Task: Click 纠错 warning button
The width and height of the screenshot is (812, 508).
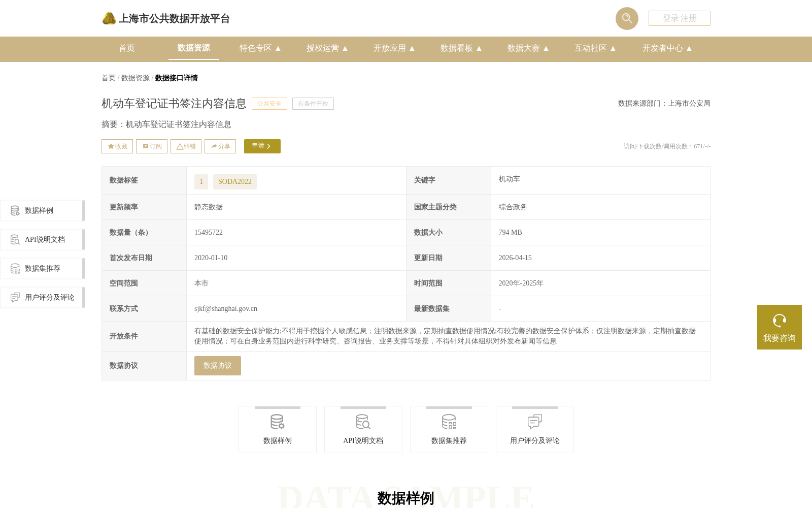Action: [x=186, y=146]
